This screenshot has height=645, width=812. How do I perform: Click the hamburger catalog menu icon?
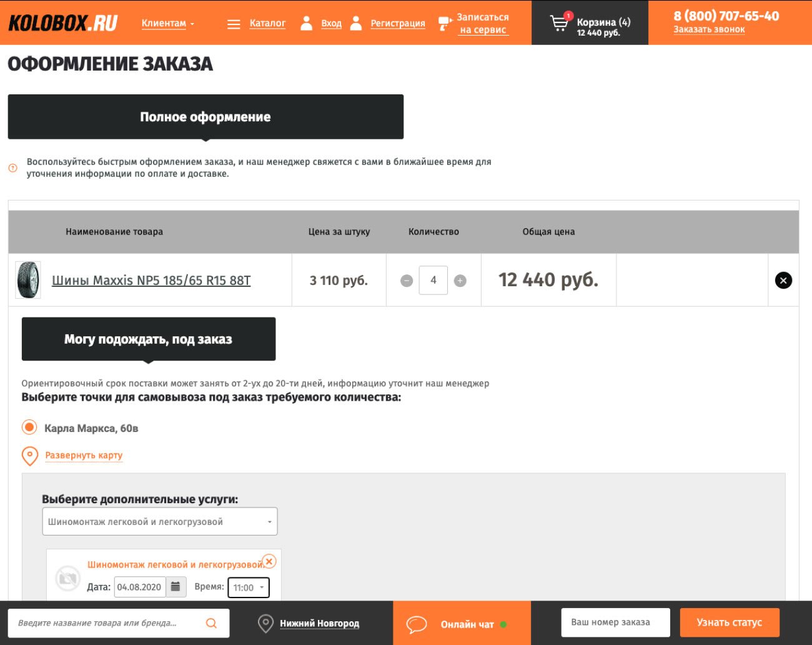click(234, 24)
